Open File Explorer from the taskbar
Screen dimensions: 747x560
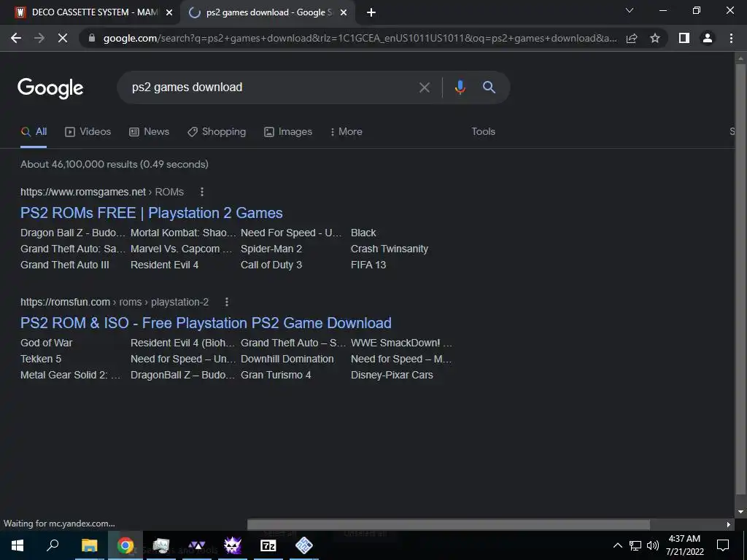point(89,545)
